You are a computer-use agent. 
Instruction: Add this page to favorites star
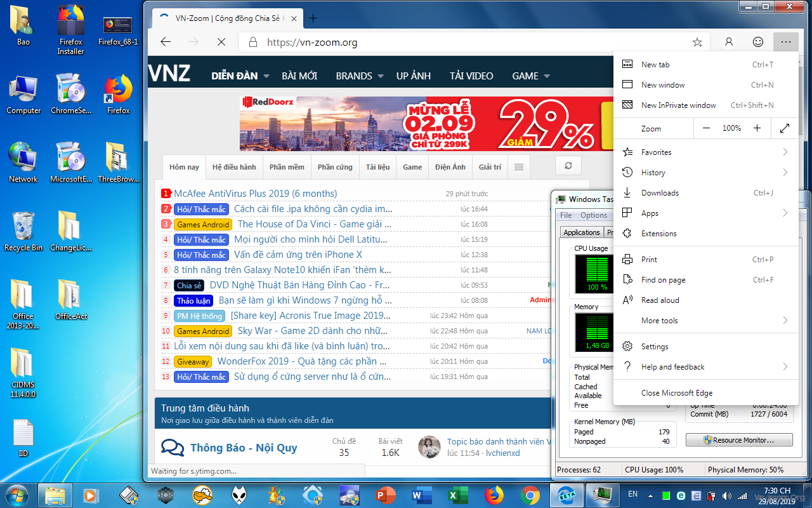(697, 42)
